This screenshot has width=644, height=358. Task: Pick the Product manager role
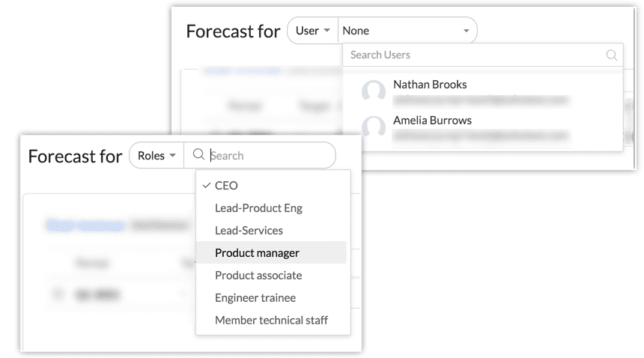click(257, 253)
